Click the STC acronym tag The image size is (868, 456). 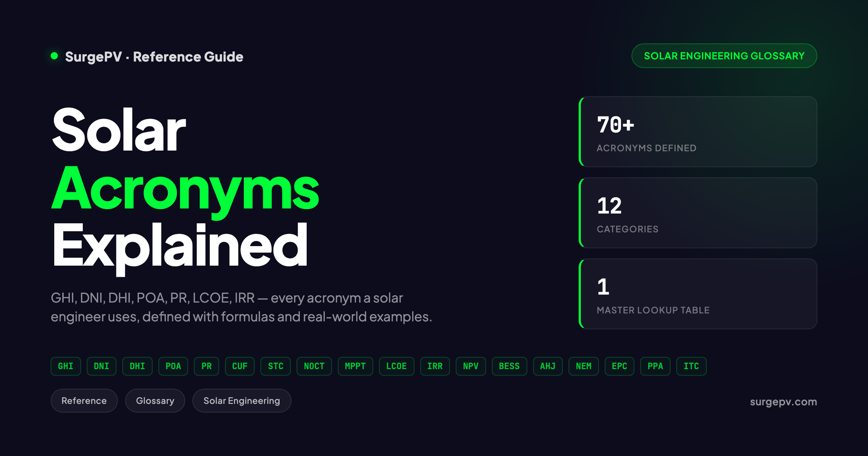coord(276,366)
